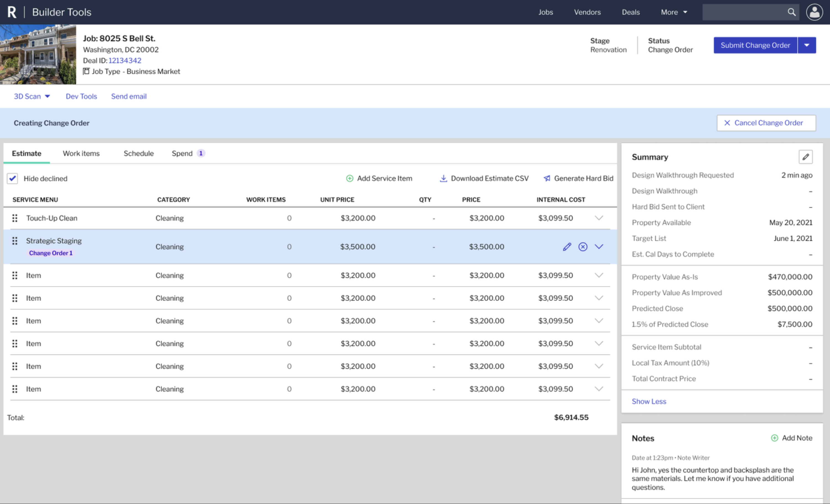The width and height of the screenshot is (830, 504).
Task: Expand the Touch-Up Clean row chevron
Action: coord(599,218)
